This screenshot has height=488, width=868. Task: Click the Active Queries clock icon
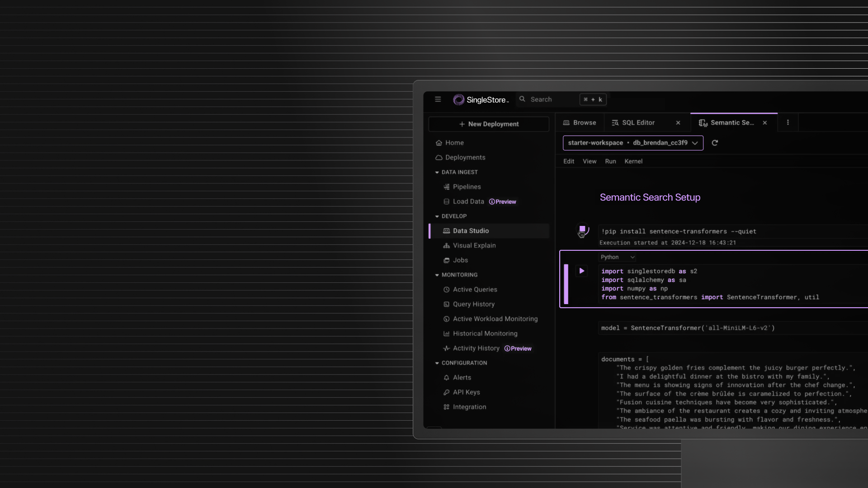[446, 290]
